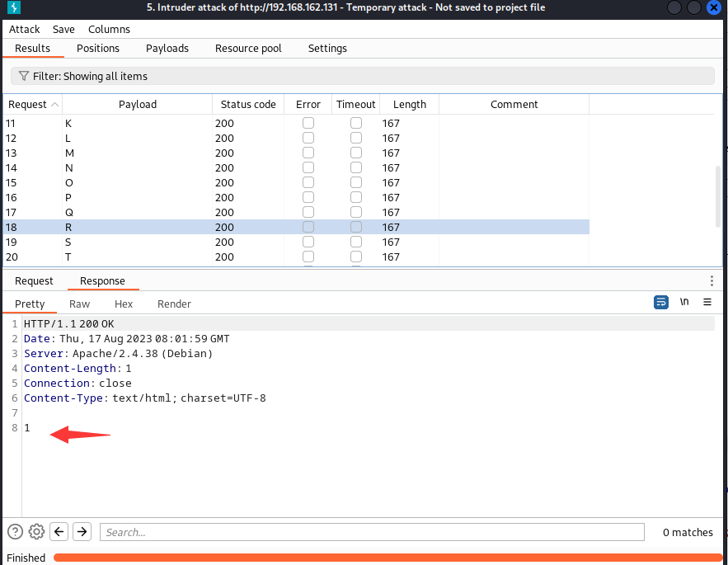Click the finished attack progress bar

coord(387,558)
